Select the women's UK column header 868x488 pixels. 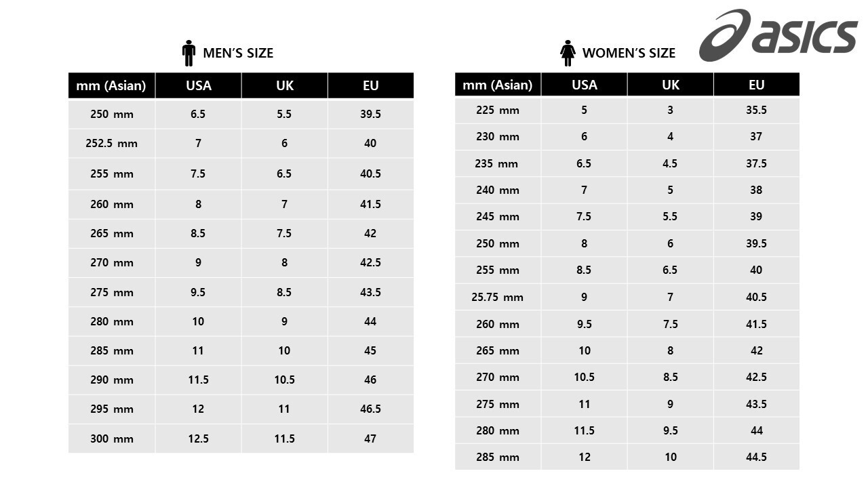(670, 85)
